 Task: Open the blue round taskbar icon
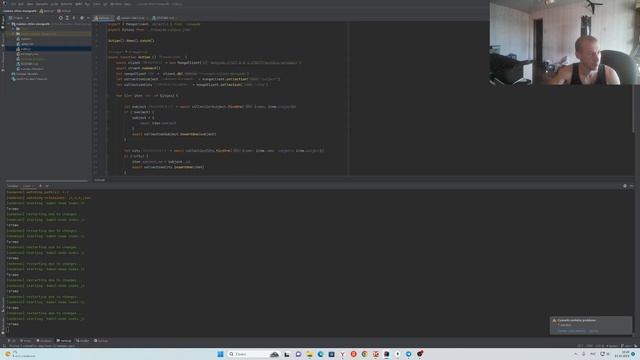coord(409,354)
